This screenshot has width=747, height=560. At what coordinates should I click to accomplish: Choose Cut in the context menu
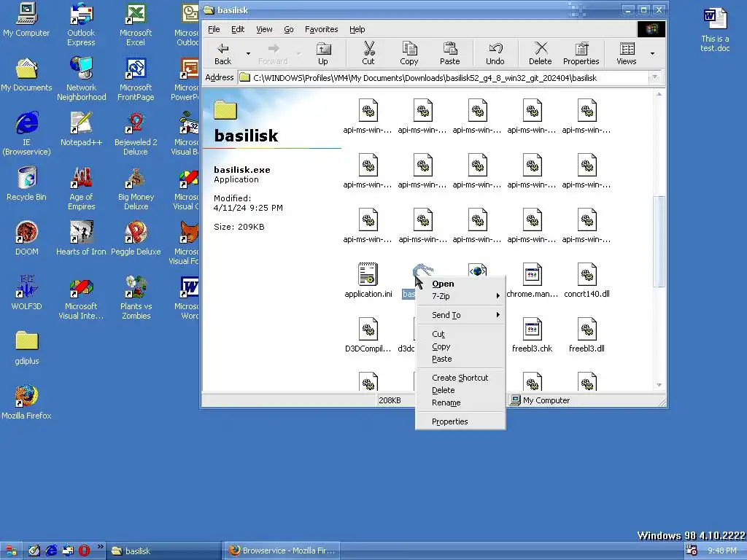[460, 334]
